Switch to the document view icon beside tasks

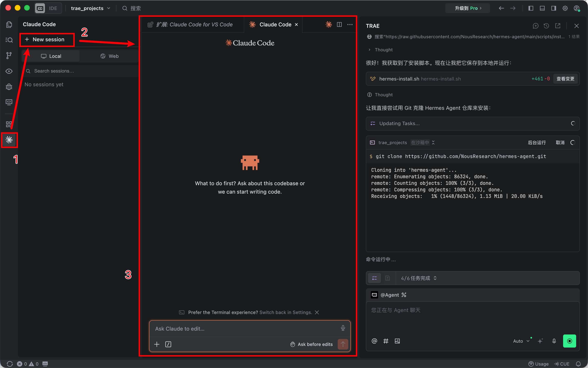point(388,278)
